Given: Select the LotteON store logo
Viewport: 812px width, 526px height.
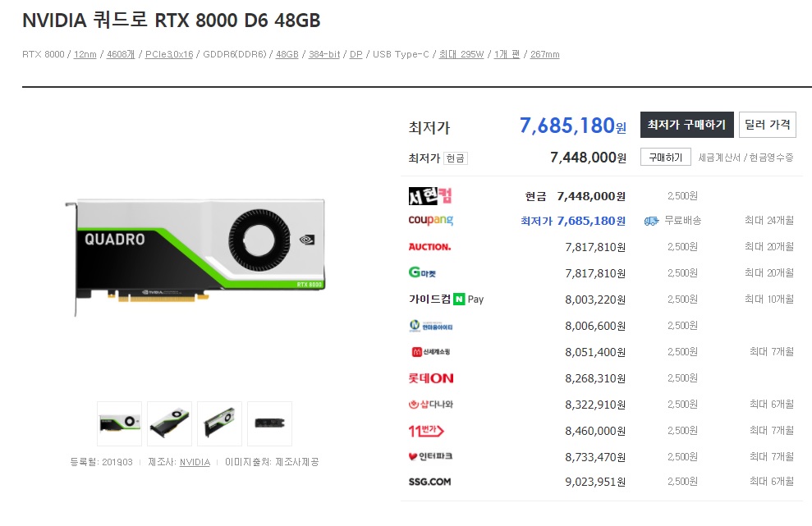Looking at the screenshot, I should pyautogui.click(x=431, y=378).
